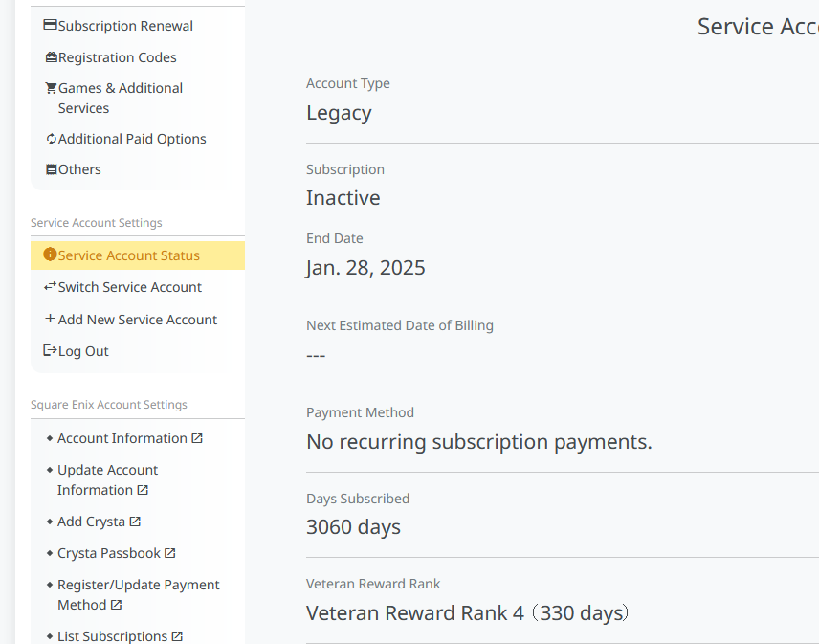The width and height of the screenshot is (819, 644).
Task: Click the Service Account Settings section heading
Action: click(x=96, y=223)
